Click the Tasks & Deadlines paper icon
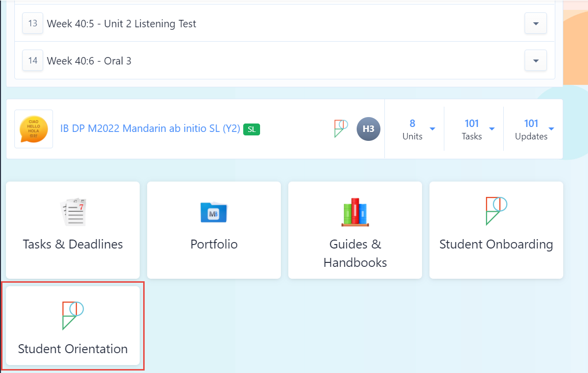This screenshot has height=373, width=588. [73, 212]
